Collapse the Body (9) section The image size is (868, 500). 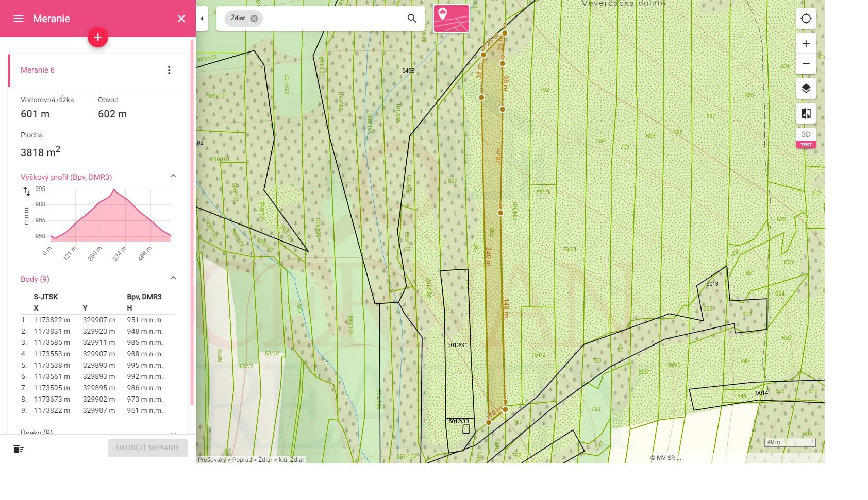point(173,278)
